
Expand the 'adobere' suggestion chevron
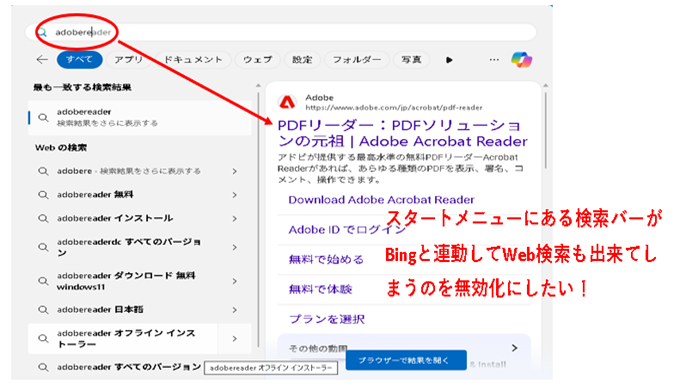[235, 171]
